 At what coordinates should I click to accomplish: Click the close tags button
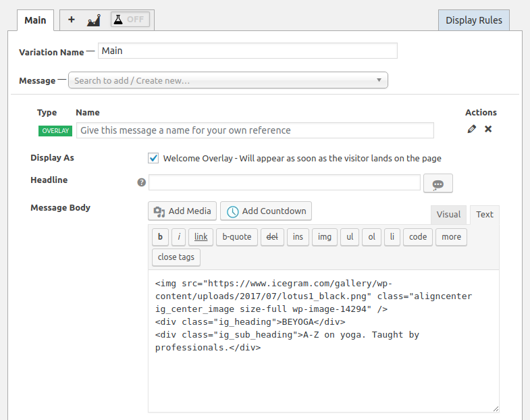(176, 257)
